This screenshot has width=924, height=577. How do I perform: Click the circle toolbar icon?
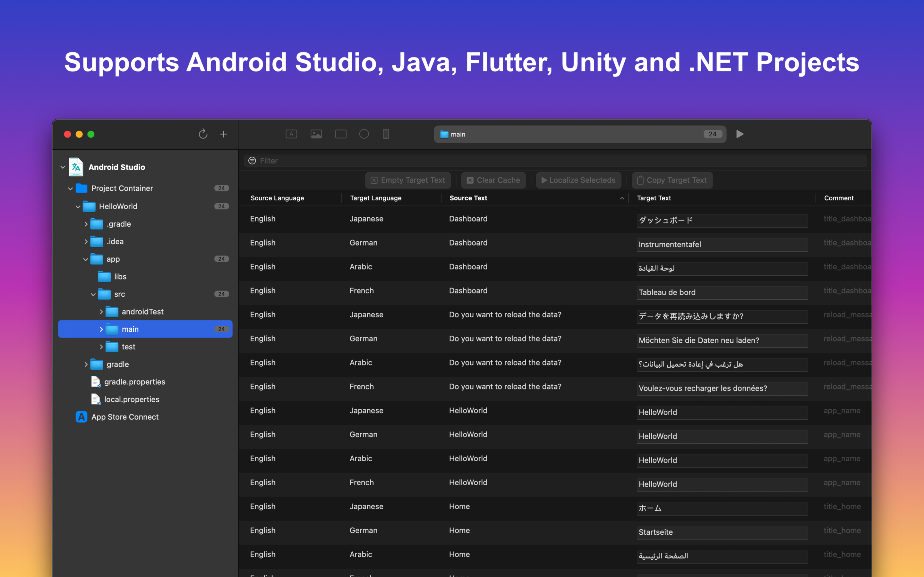pos(364,134)
